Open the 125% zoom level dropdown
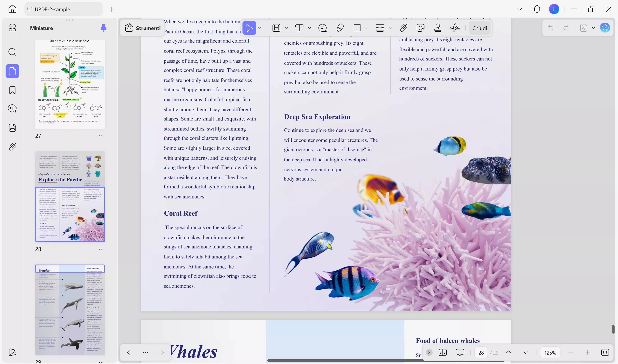This screenshot has width=618, height=364. coord(550,352)
